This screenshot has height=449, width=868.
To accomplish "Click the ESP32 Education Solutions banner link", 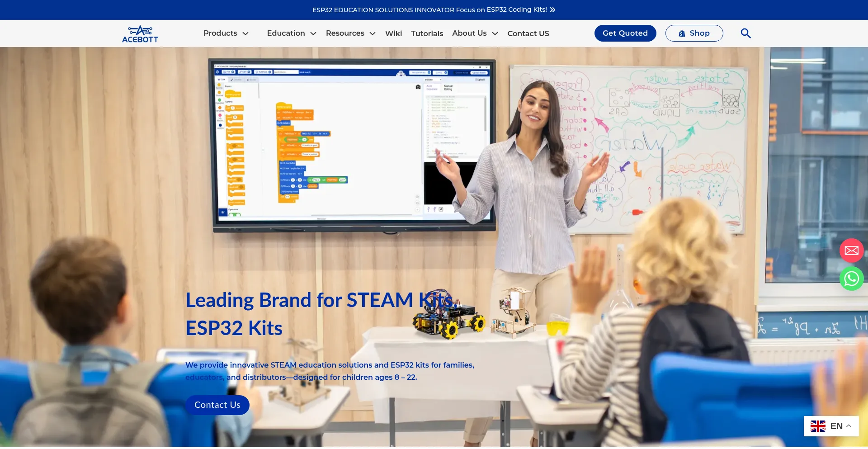I will 429,10.
